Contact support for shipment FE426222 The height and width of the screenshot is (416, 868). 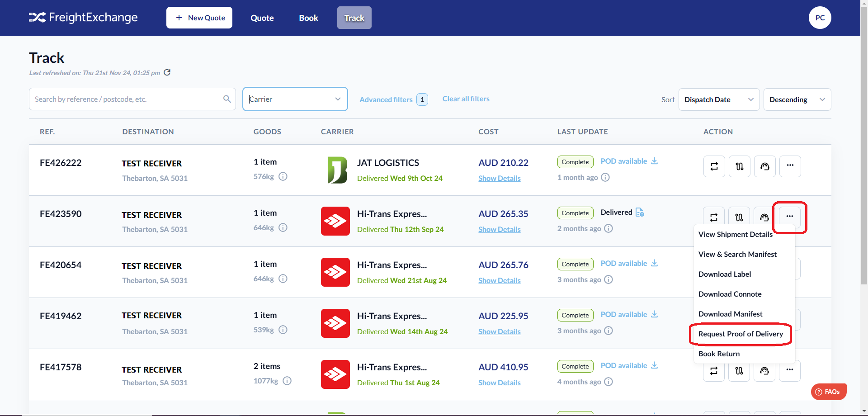pyautogui.click(x=764, y=166)
